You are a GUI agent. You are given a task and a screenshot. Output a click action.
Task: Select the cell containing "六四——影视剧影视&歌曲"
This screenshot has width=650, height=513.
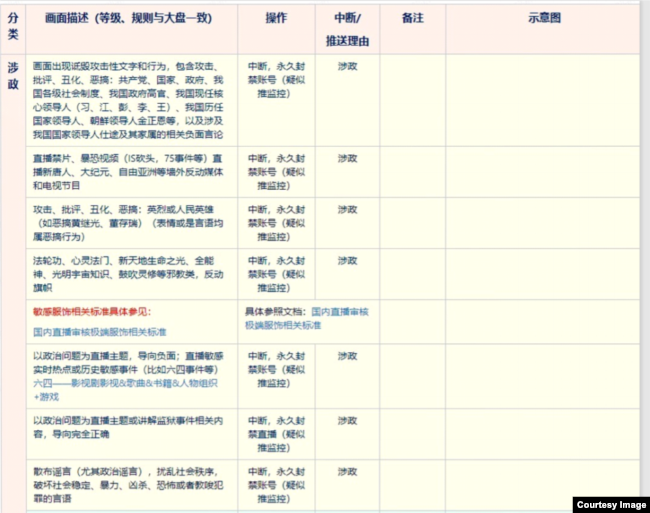click(130, 375)
